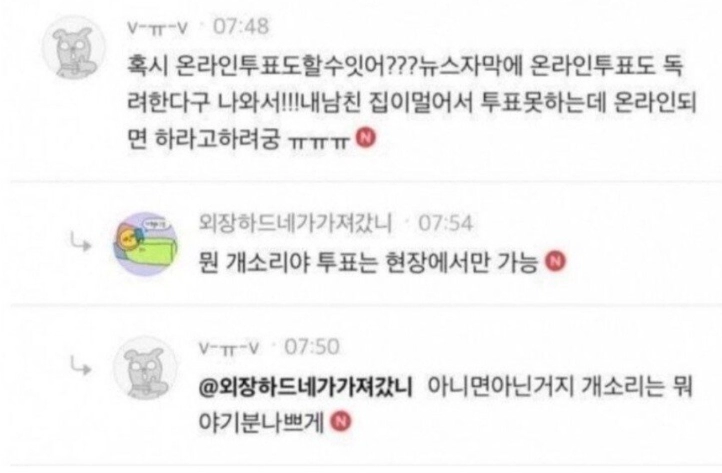Click the 07:48 timestamp

241,26
